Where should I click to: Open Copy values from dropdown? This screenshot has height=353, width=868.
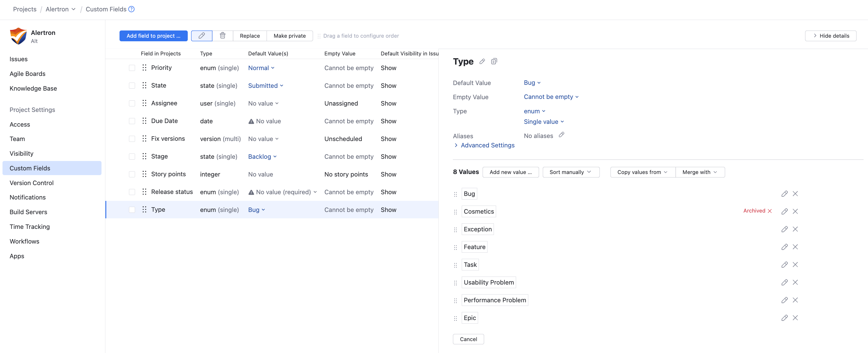[x=642, y=172]
